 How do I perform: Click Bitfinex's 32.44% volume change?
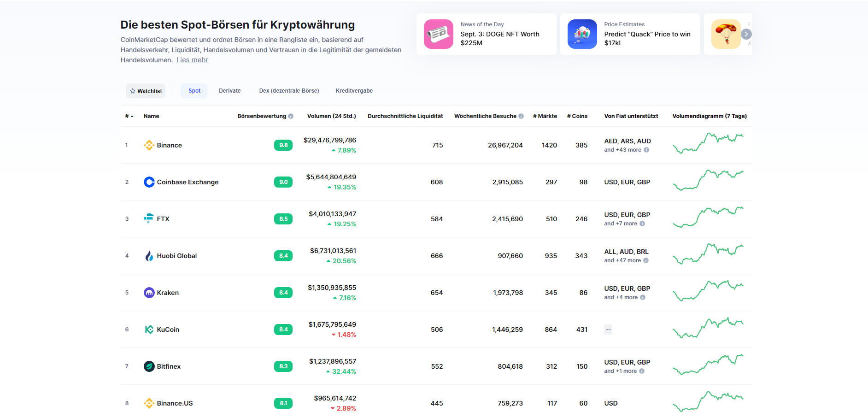(x=341, y=371)
